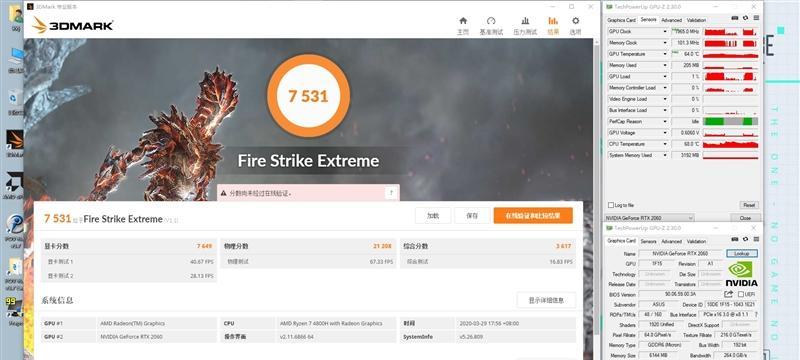Click the 加载 (Load) button in 3DMark
Screen dimensions: 800x360
coord(433,216)
